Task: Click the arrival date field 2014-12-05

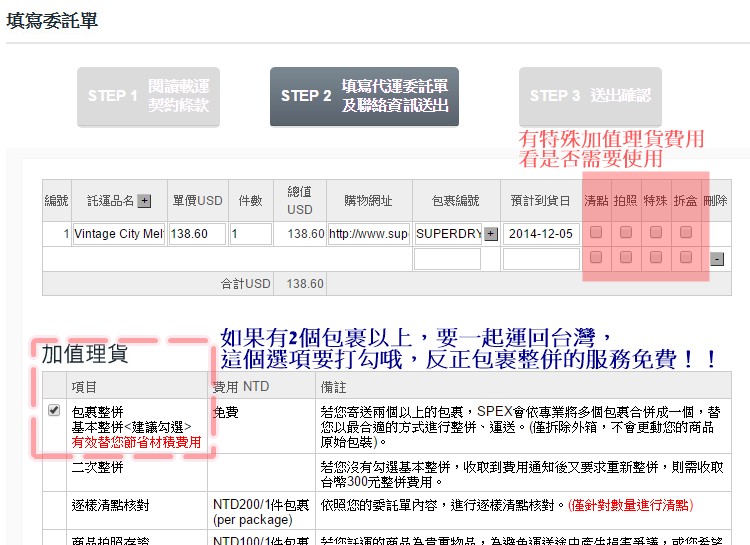Action: pyautogui.click(x=541, y=234)
